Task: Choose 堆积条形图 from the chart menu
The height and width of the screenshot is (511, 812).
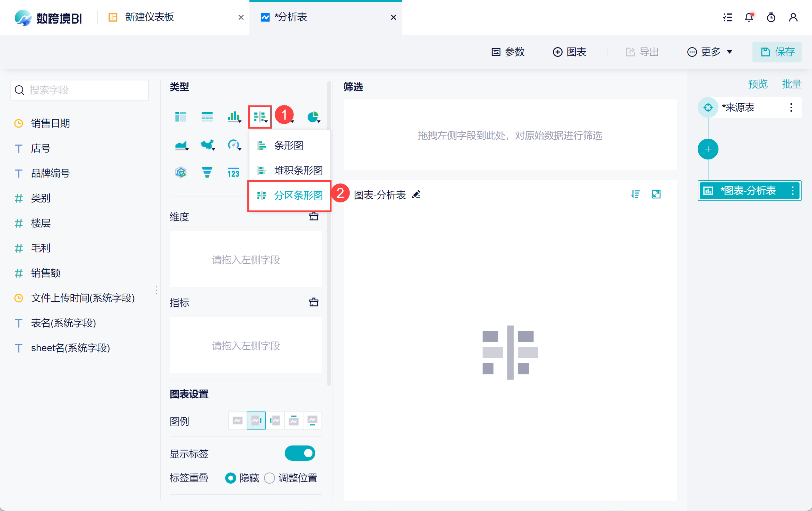Action: (298, 170)
